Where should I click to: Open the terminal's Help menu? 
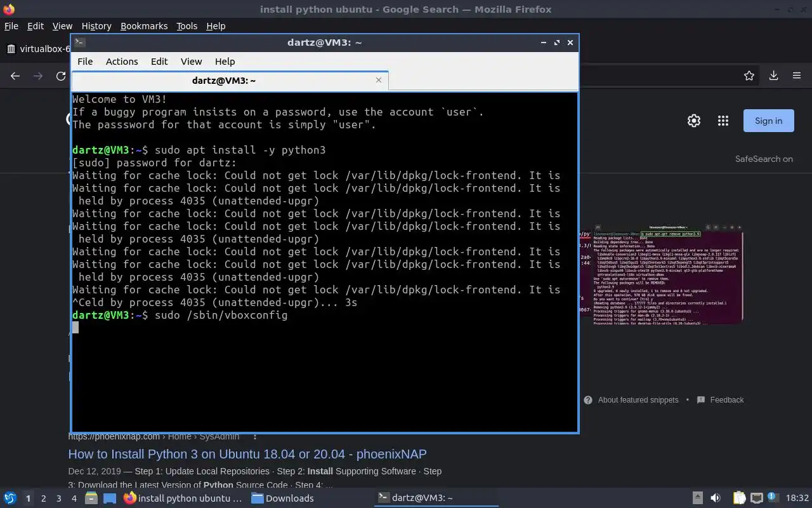225,62
